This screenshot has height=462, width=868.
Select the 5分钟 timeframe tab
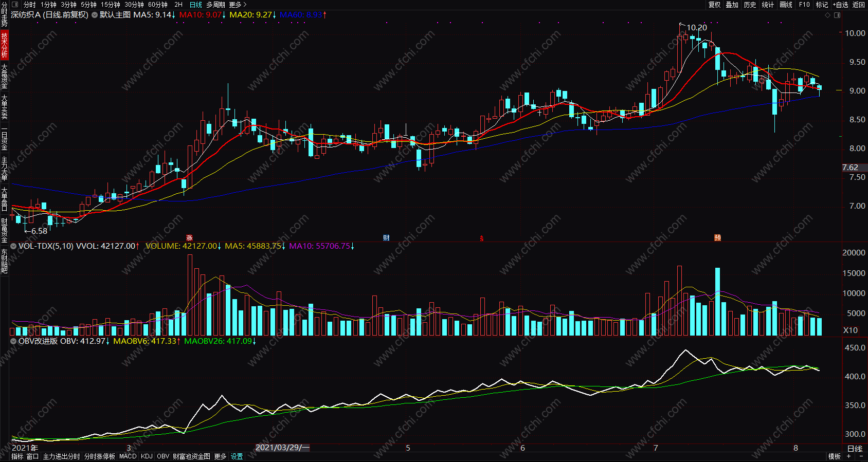(x=88, y=5)
